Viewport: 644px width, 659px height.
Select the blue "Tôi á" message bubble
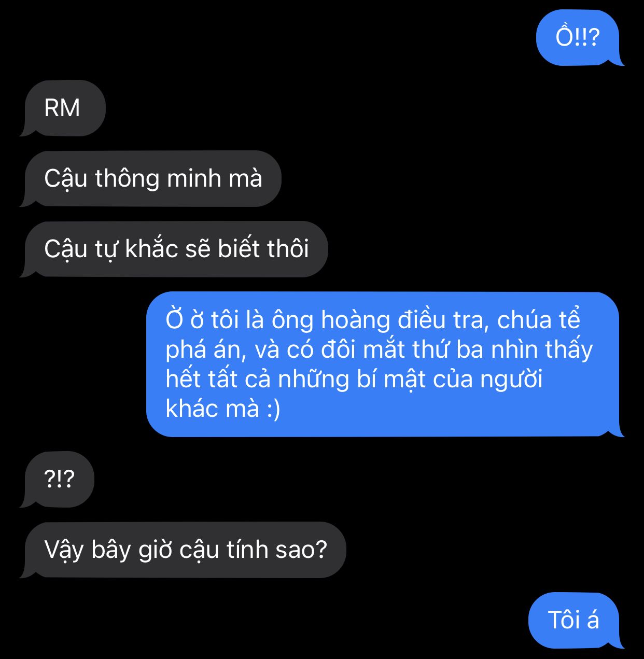coord(575,621)
